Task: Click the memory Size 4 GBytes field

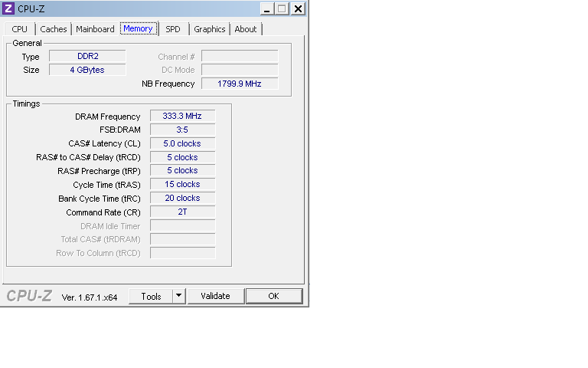Action: point(88,70)
